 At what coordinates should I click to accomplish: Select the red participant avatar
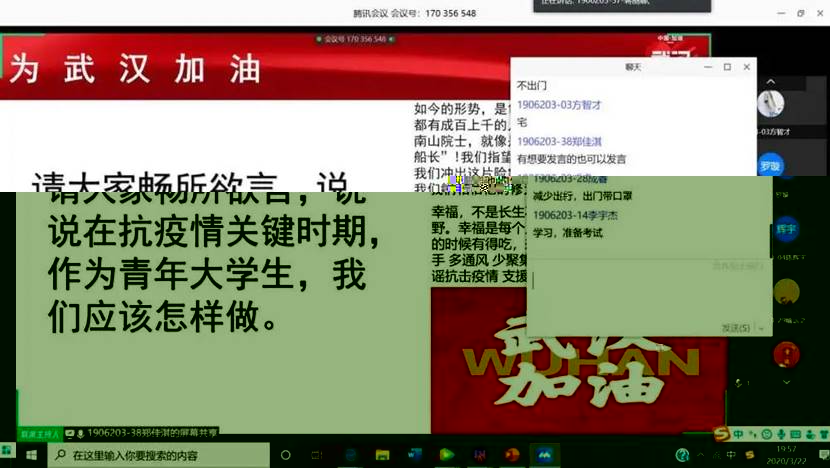click(786, 355)
